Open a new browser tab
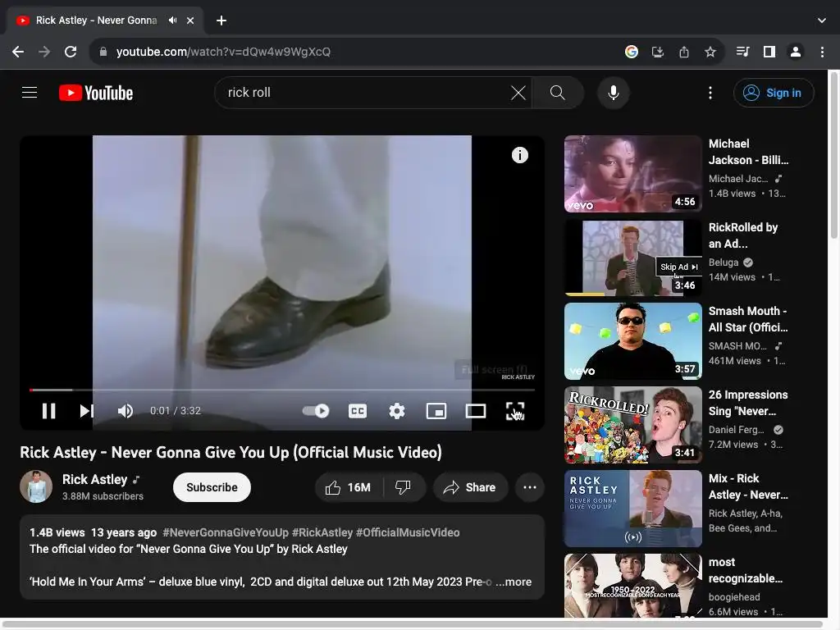The height and width of the screenshot is (630, 840). tap(221, 21)
